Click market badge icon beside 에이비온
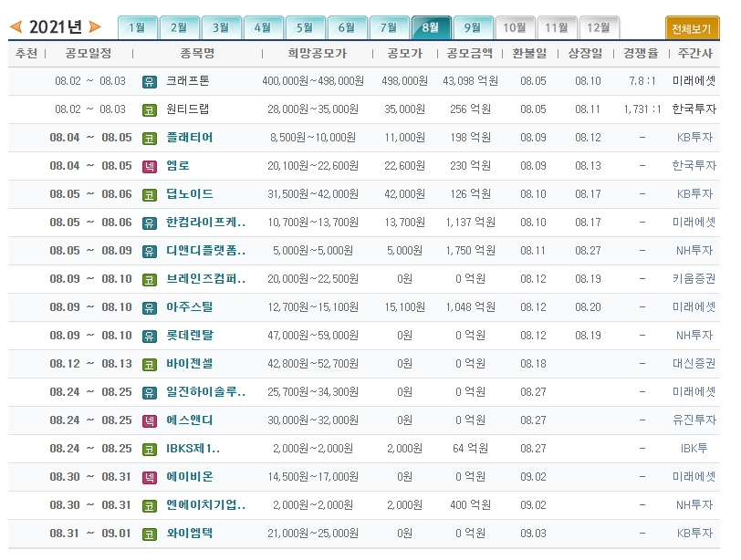The image size is (741, 560). click(150, 478)
